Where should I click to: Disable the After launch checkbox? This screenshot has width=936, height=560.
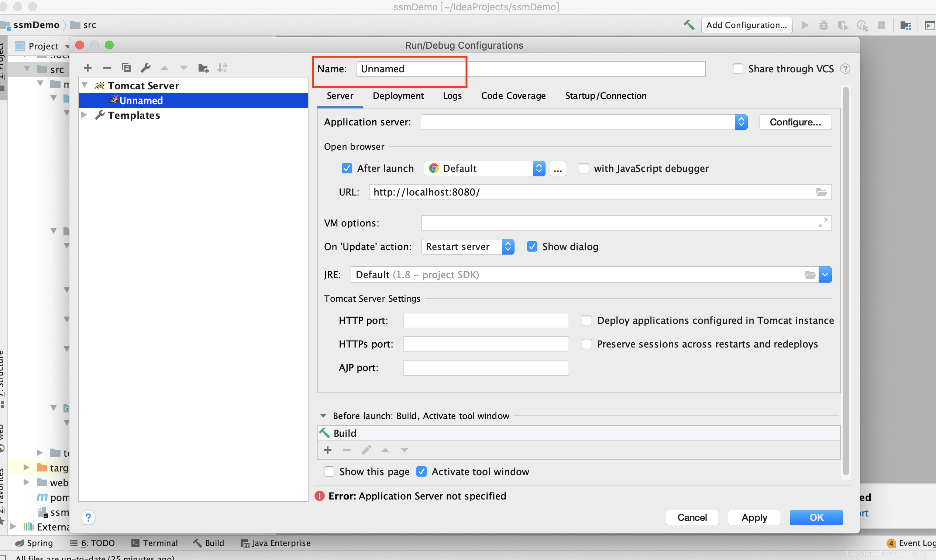(x=347, y=168)
